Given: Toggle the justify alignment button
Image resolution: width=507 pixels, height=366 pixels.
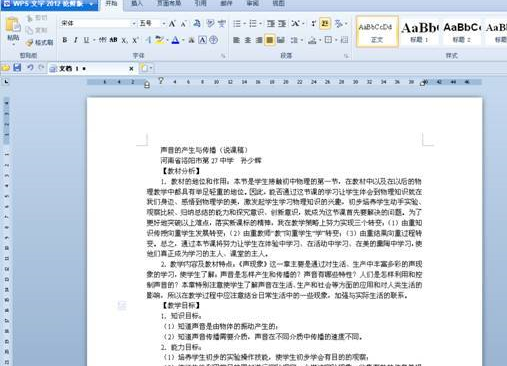Looking at the screenshot, I should click(270, 40).
